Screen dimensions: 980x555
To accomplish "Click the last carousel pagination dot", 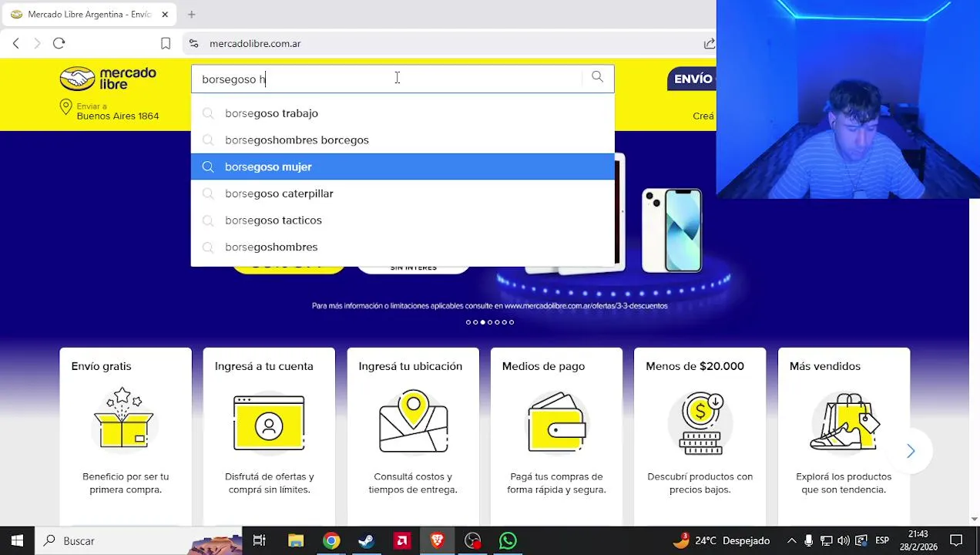I will (x=512, y=322).
